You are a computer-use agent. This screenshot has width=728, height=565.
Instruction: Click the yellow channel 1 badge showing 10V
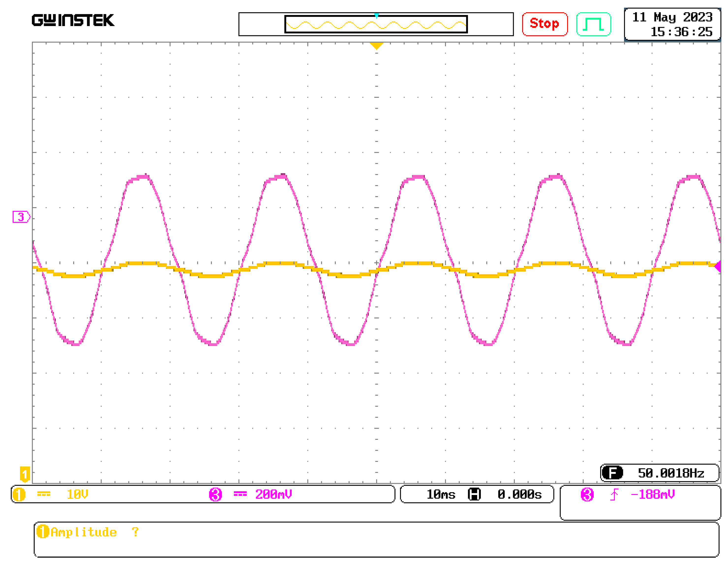point(19,494)
